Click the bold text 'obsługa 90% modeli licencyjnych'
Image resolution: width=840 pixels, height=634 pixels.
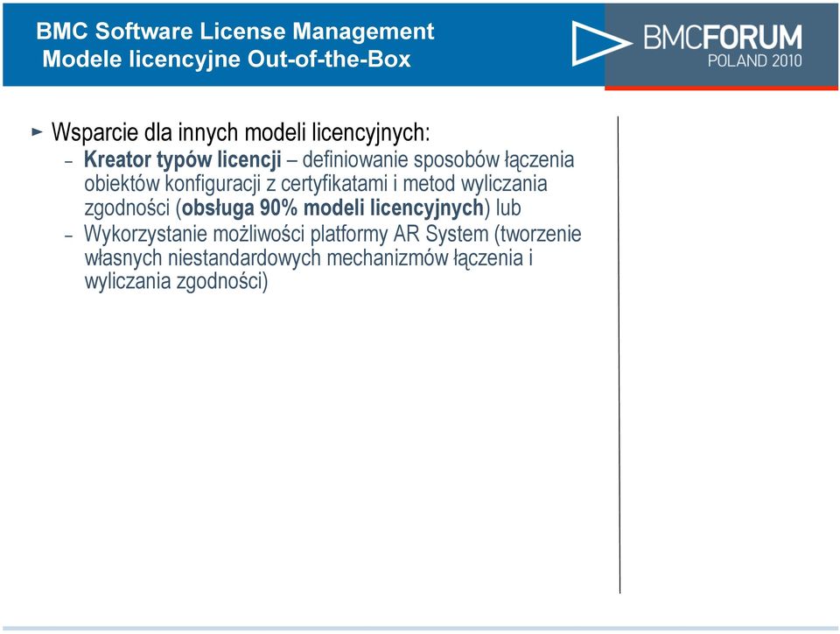pos(332,208)
